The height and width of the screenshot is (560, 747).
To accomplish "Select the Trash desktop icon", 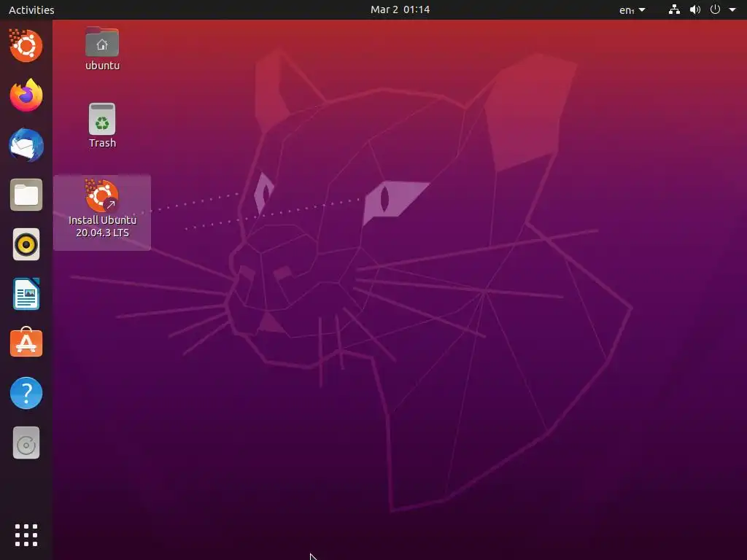I will 102,125.
